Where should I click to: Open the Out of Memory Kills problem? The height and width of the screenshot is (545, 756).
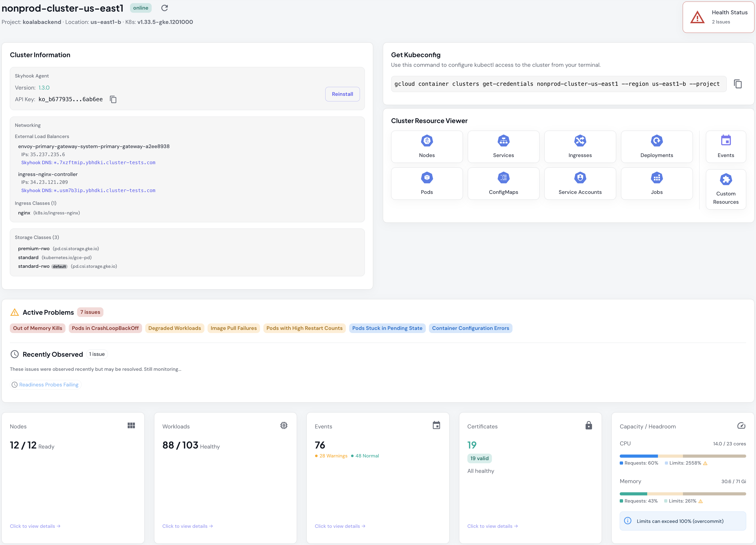pyautogui.click(x=37, y=328)
